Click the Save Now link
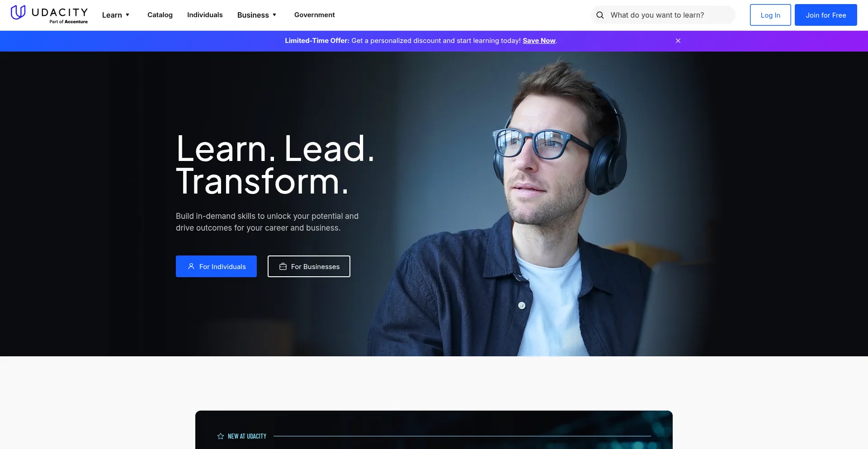The image size is (868, 449). pos(539,41)
